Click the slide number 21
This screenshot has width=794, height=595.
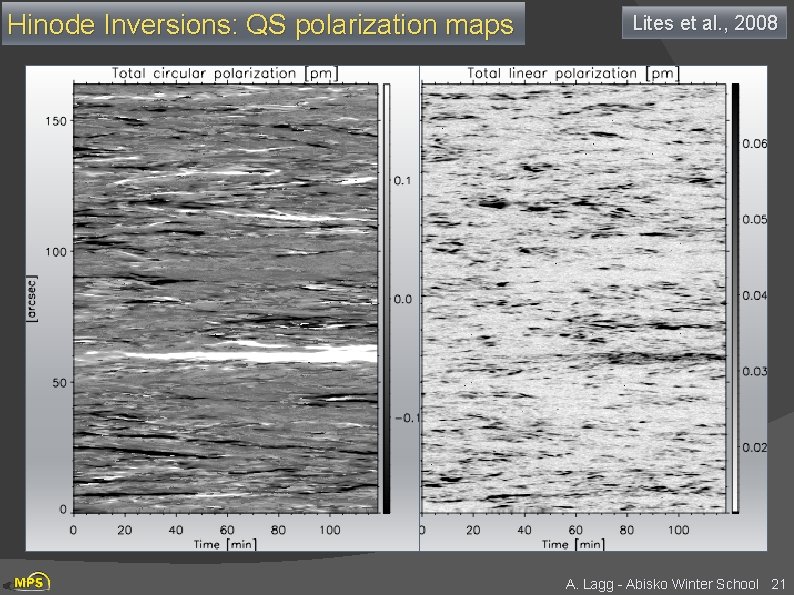click(778, 584)
